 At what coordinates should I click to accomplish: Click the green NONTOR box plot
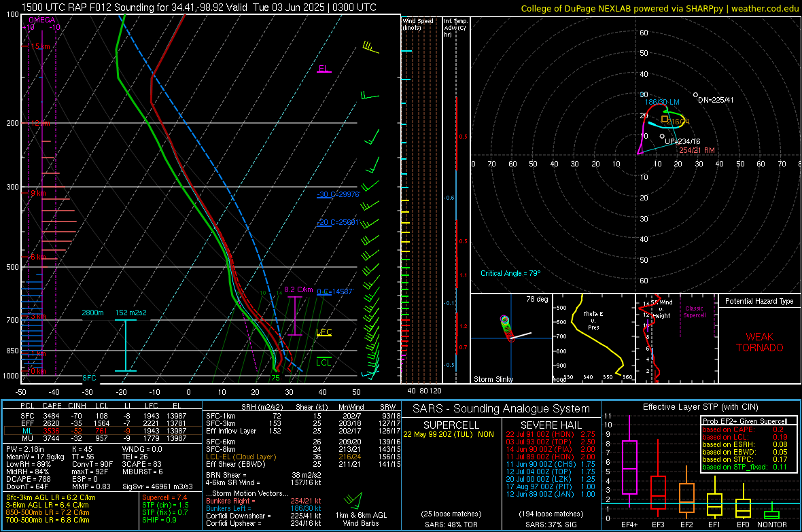click(771, 514)
